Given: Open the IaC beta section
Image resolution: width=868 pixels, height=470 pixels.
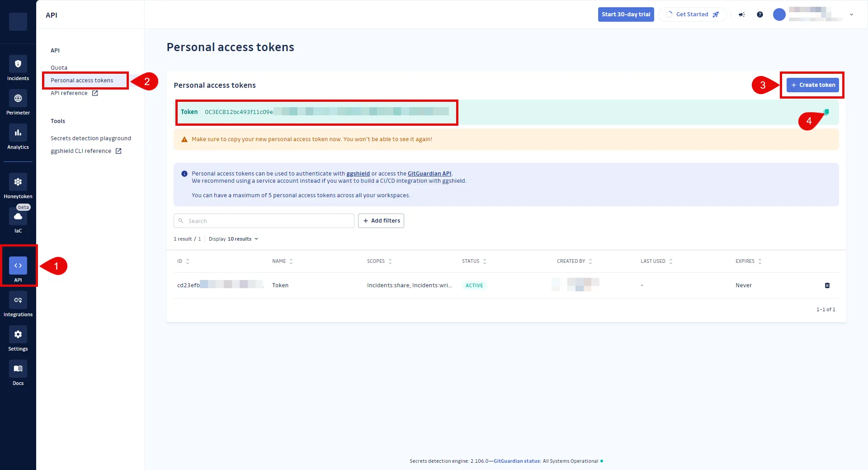Looking at the screenshot, I should [18, 220].
